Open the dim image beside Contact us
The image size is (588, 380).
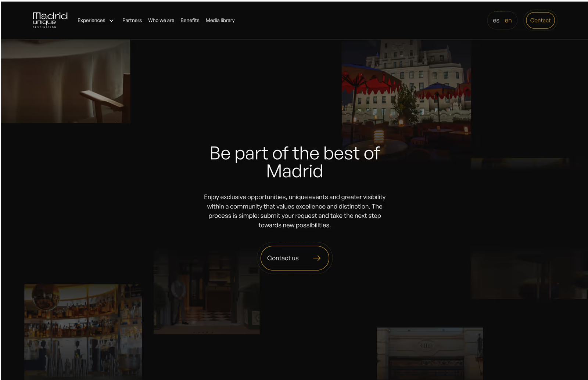[529, 274]
